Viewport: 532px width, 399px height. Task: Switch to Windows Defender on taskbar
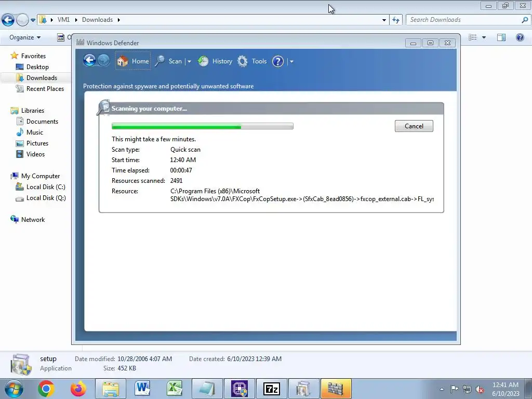coord(336,389)
